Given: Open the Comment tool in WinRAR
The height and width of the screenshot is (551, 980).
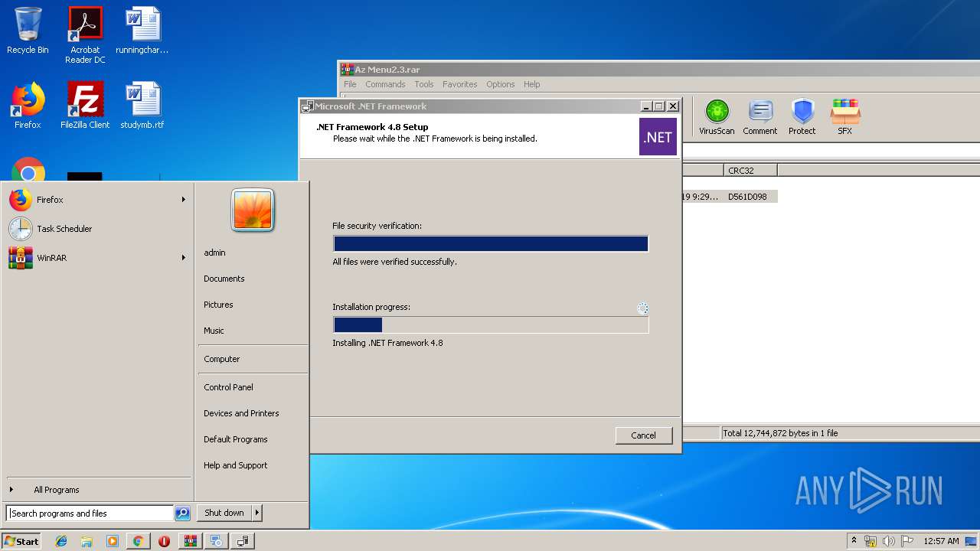Looking at the screenshot, I should click(x=759, y=117).
